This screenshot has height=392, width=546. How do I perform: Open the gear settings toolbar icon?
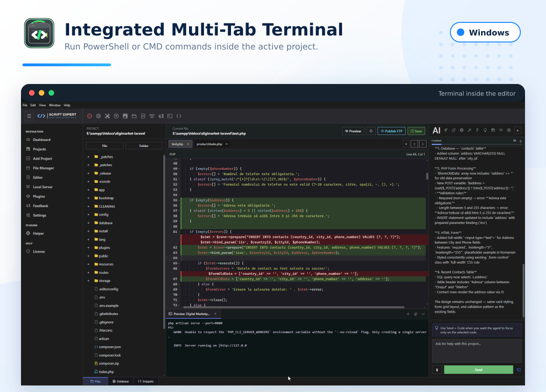(98, 116)
